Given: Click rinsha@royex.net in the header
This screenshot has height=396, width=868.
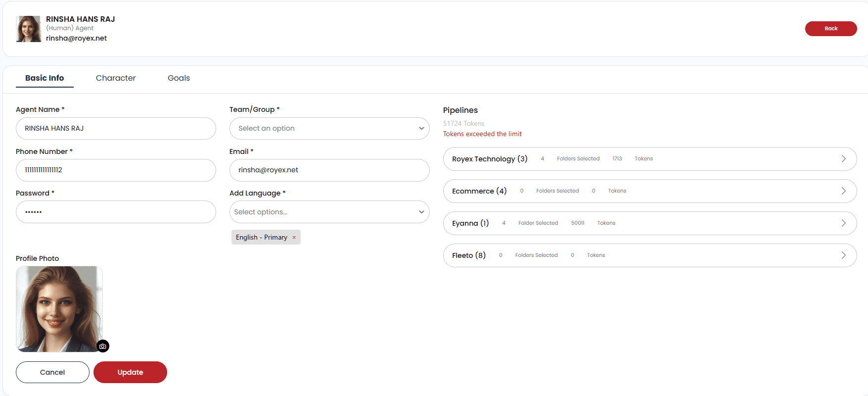Looking at the screenshot, I should (76, 38).
